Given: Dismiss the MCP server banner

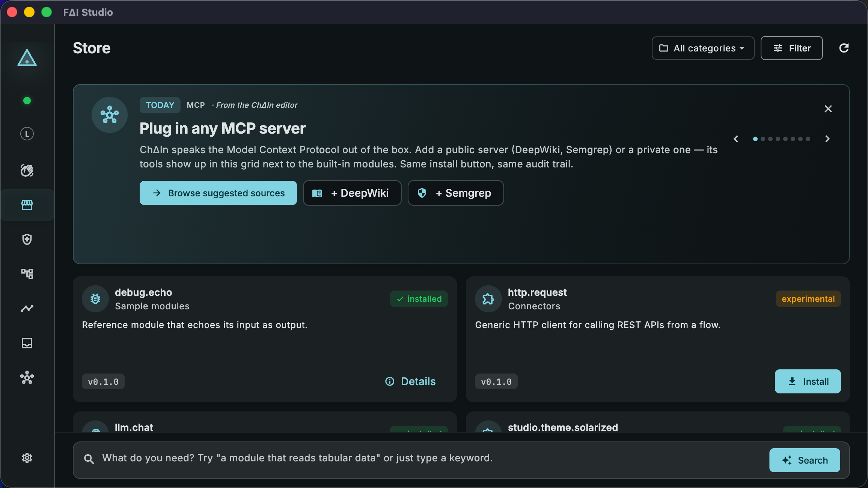Looking at the screenshot, I should [828, 109].
